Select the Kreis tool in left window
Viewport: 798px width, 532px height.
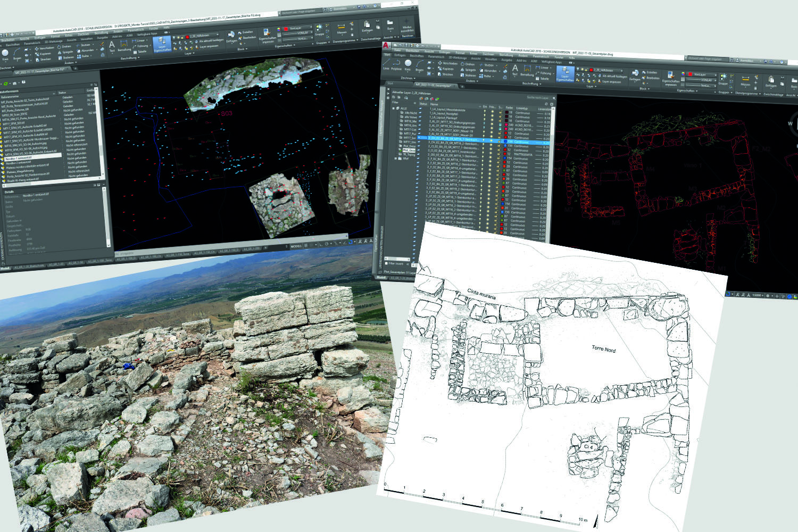(5, 55)
